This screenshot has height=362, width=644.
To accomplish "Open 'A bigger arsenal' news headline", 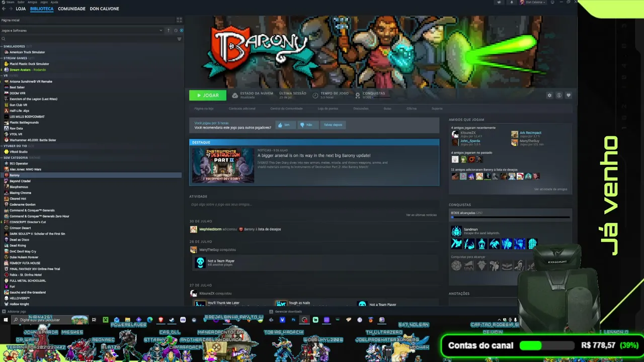I will click(x=314, y=155).
